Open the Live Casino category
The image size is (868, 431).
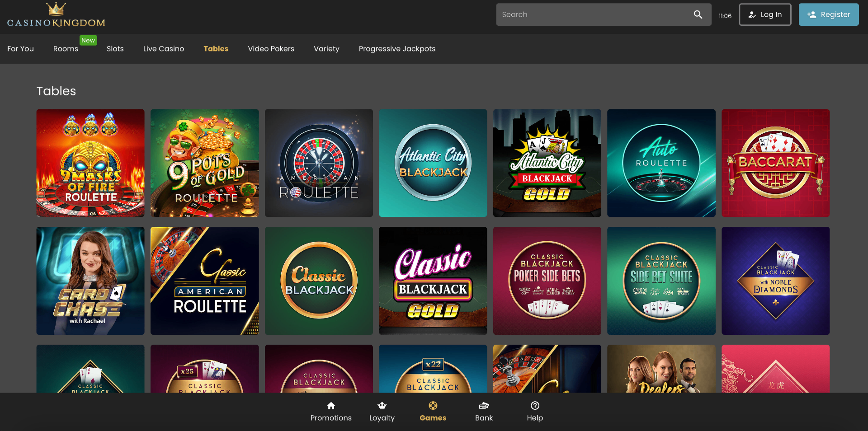click(163, 49)
